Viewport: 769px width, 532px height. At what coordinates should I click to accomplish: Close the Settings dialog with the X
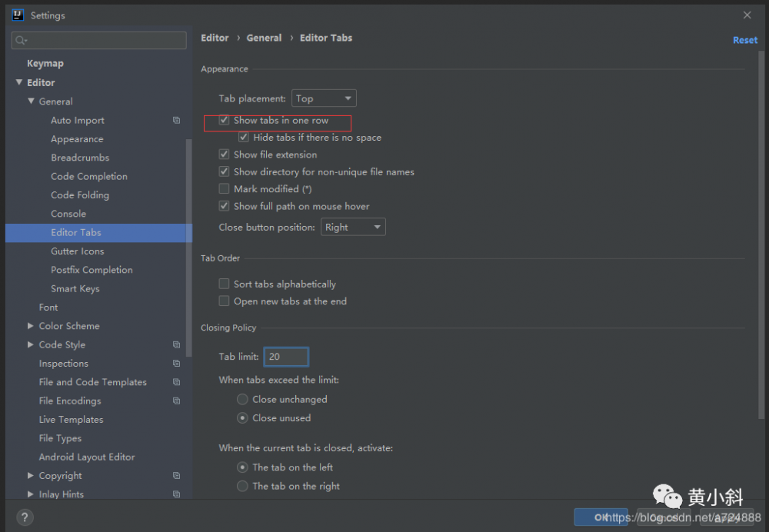coord(747,15)
